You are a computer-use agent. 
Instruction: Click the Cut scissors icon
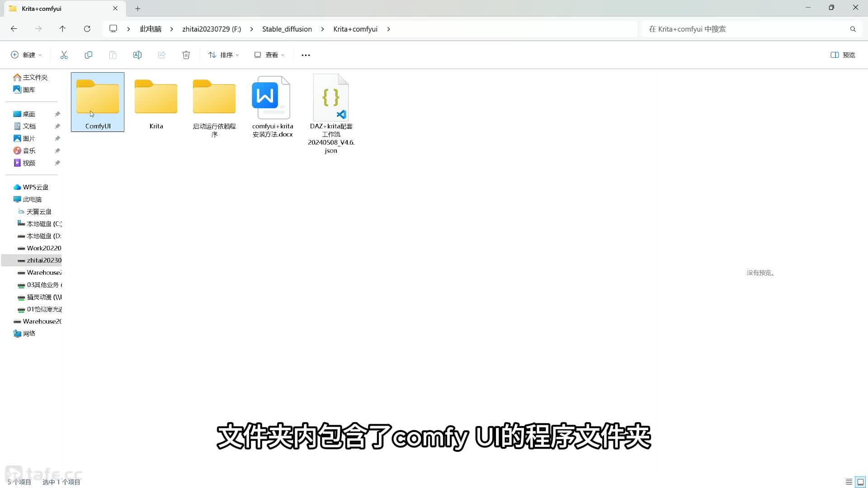64,55
